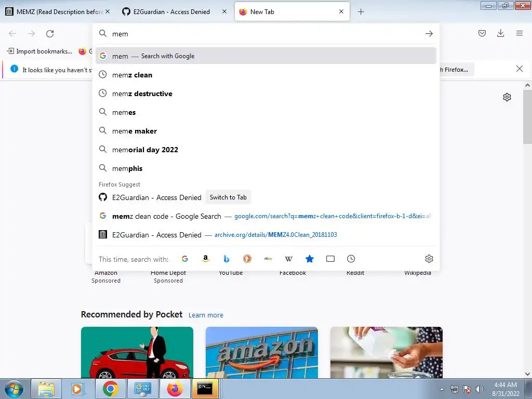Open the Command Prompt taskbar window

click(x=205, y=389)
